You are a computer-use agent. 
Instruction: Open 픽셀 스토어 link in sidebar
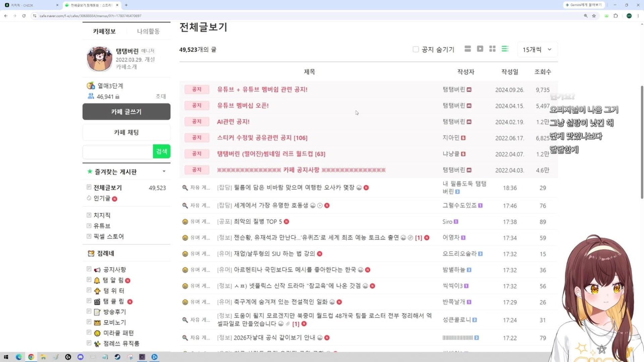coord(109,237)
